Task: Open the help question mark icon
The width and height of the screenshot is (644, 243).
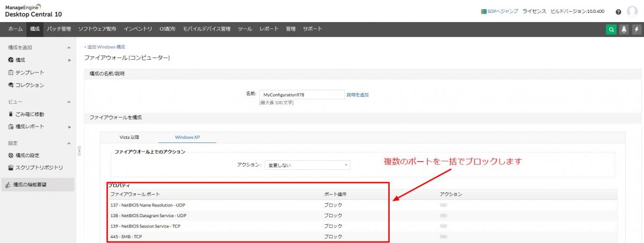Action: 618,12
